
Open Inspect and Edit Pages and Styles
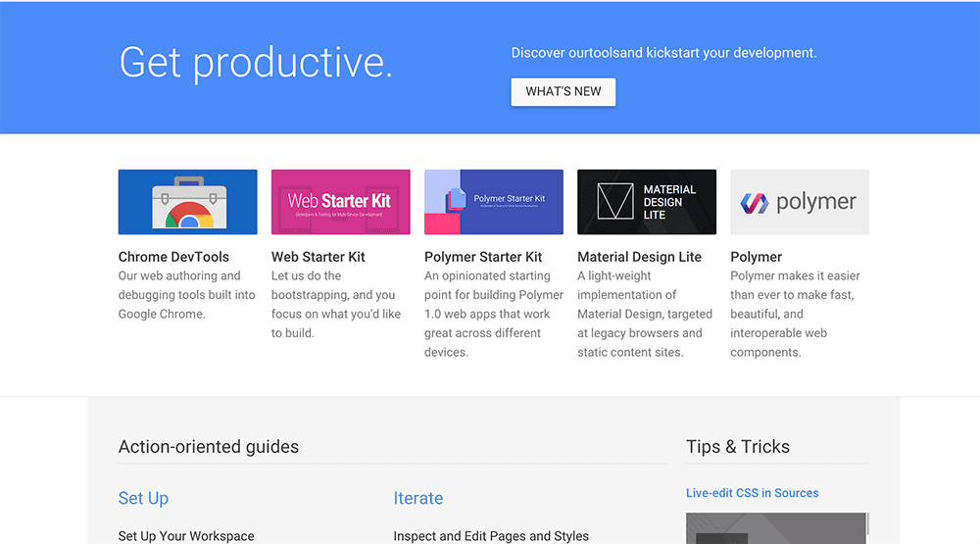[x=491, y=536]
